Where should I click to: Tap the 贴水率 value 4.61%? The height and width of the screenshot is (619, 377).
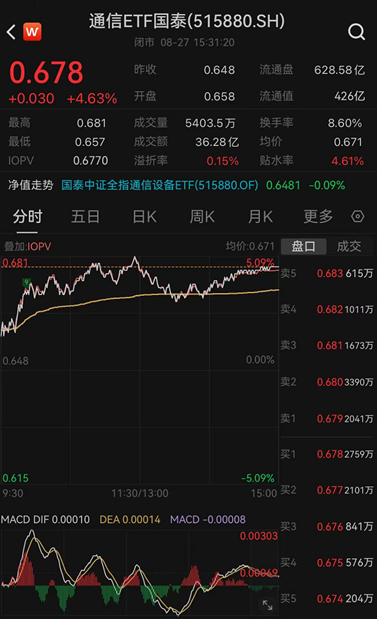point(347,161)
